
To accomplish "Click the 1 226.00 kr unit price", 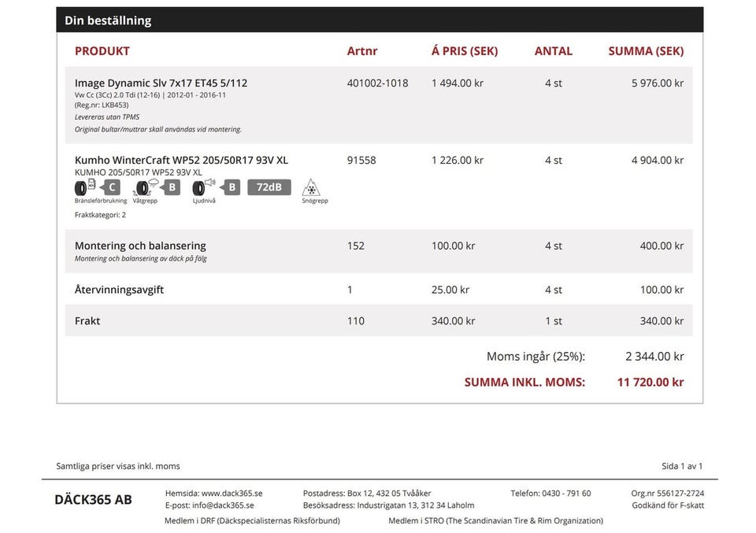I will pyautogui.click(x=457, y=160).
